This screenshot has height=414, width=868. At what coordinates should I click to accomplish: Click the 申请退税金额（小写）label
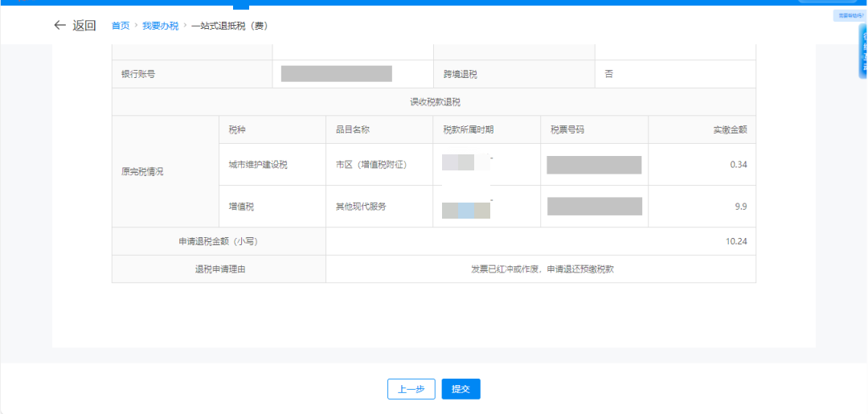(219, 241)
